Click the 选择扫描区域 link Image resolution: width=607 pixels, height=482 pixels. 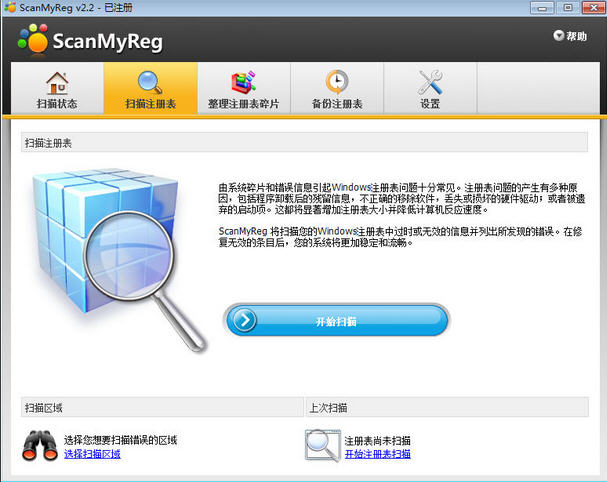[x=92, y=454]
